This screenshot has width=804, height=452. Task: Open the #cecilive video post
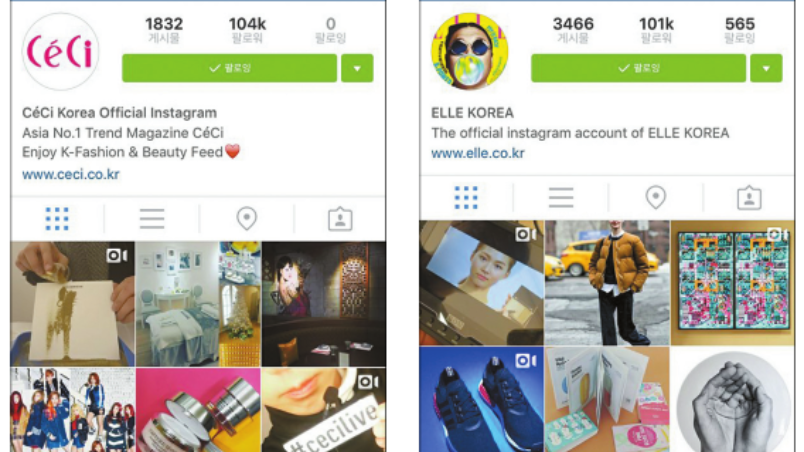(324, 409)
